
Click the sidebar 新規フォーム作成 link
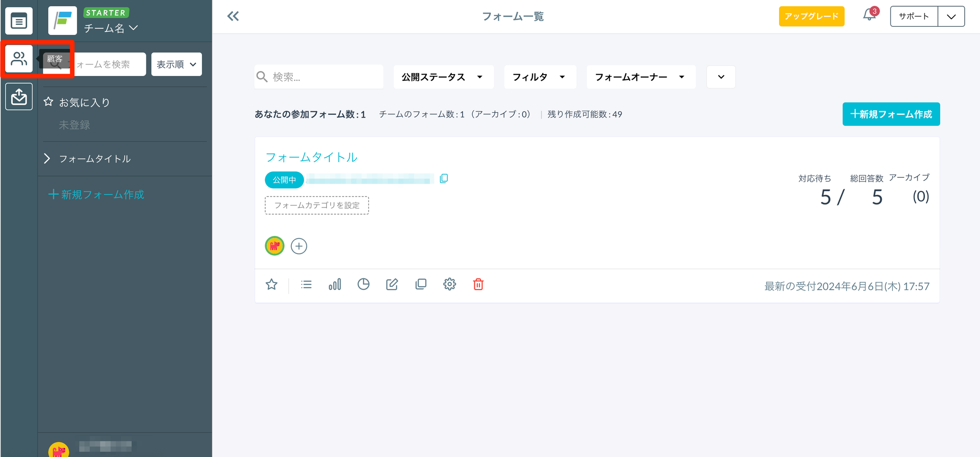pos(96,195)
